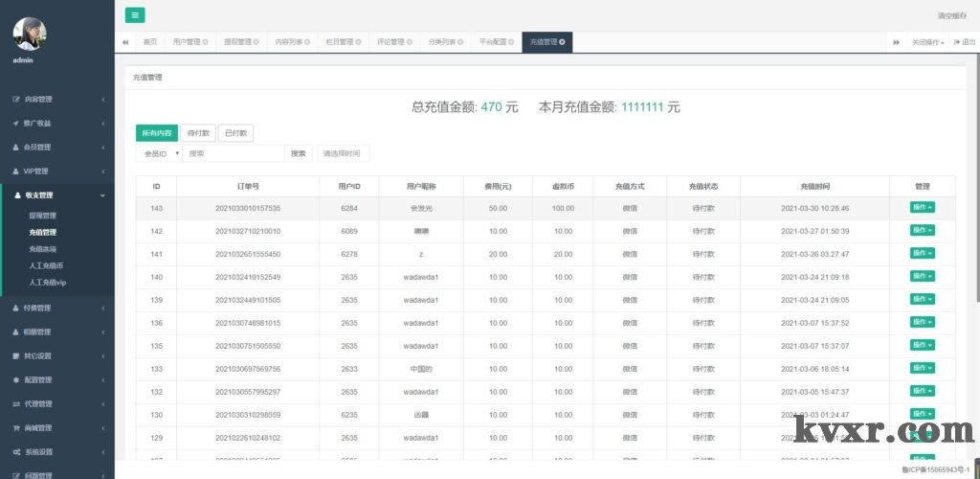Filter list by 已付款 status
The width and height of the screenshot is (980, 479).
click(235, 133)
